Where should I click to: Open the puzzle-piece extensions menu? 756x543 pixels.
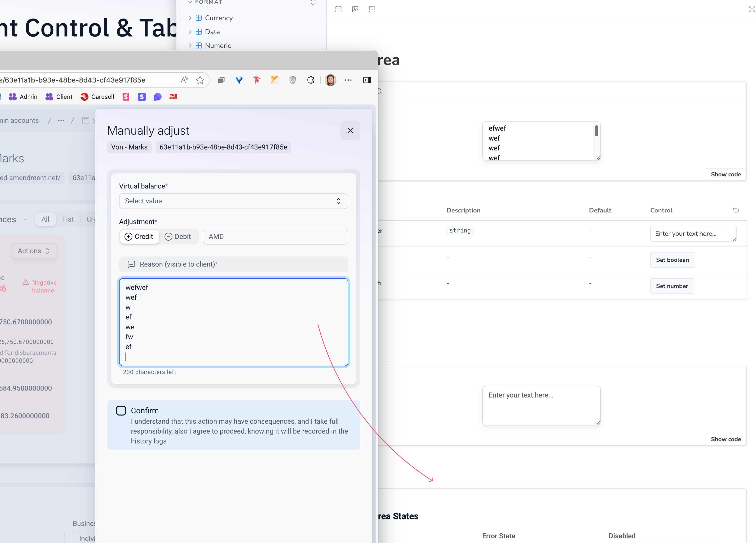coord(310,80)
